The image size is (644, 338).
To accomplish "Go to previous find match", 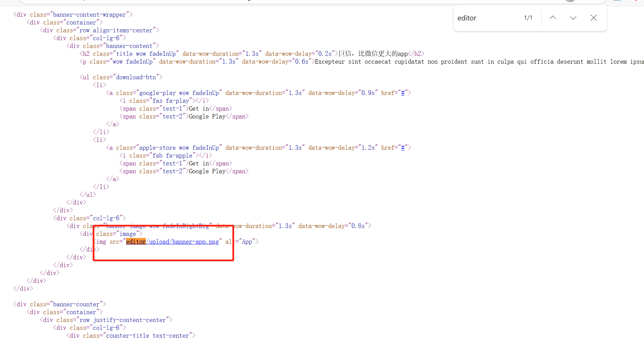I will (x=553, y=18).
